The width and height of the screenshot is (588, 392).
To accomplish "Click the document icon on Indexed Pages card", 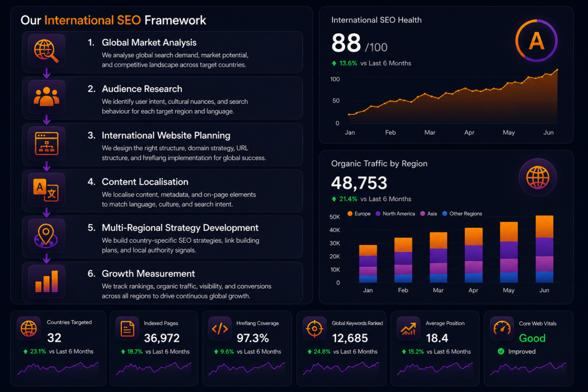I will coord(127,329).
